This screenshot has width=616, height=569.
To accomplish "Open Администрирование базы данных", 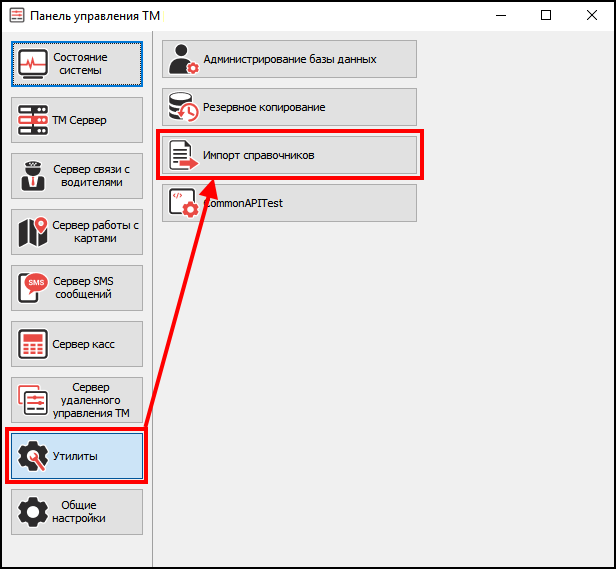I will click(289, 59).
